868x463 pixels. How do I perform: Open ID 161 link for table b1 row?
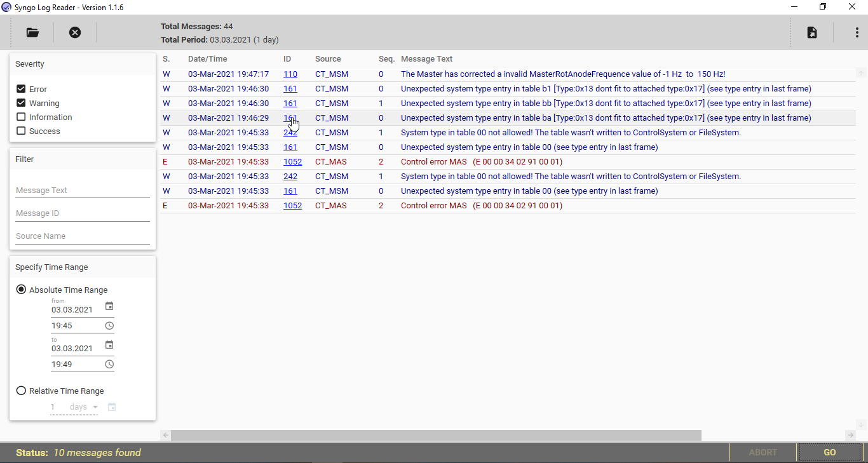(x=290, y=89)
